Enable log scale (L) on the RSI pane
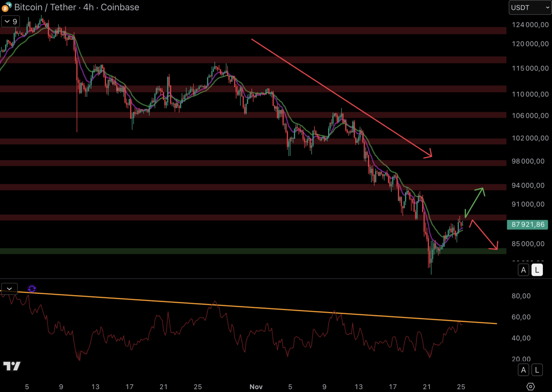The image size is (552, 392). (x=537, y=370)
